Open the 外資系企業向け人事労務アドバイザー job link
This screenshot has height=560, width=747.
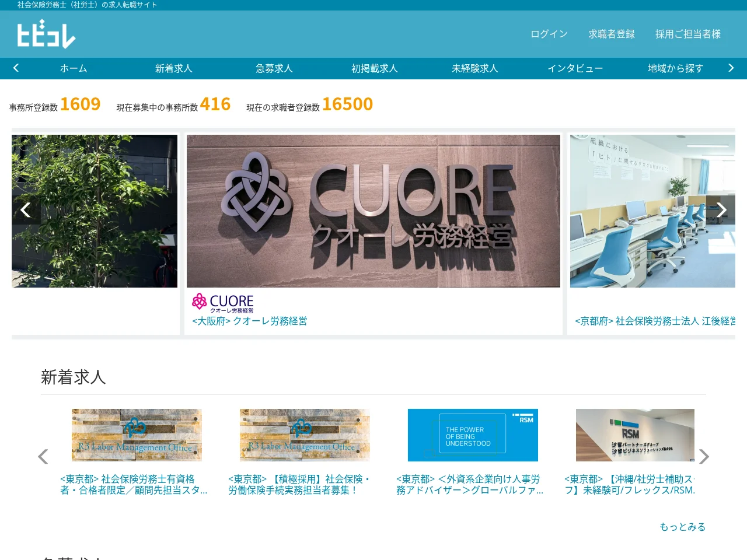point(470,485)
